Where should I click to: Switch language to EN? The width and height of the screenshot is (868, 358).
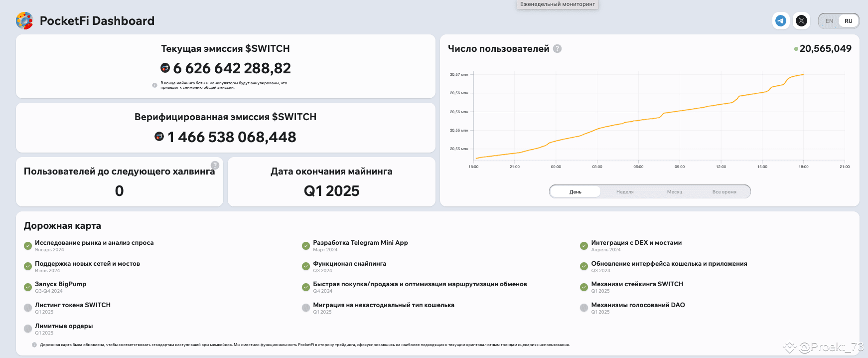(829, 21)
